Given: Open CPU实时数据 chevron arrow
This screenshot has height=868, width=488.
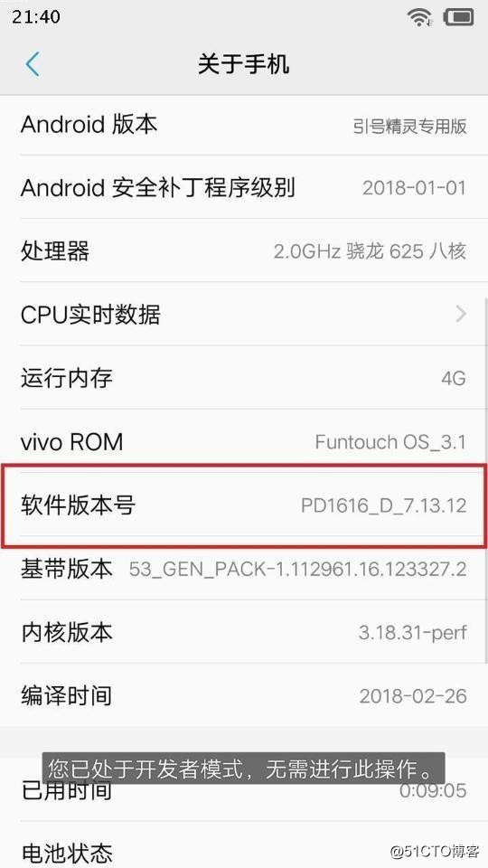Looking at the screenshot, I should coord(461,315).
